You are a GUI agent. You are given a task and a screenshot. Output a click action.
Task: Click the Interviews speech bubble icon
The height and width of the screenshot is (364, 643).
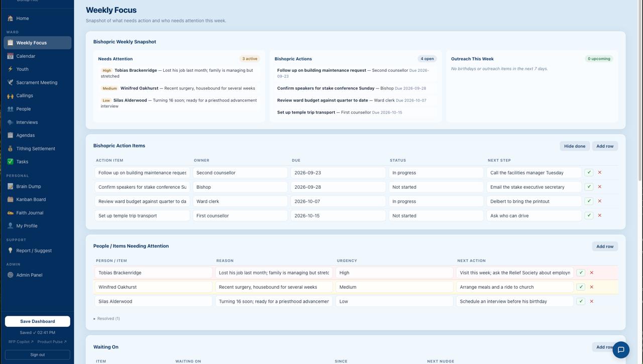(10, 122)
